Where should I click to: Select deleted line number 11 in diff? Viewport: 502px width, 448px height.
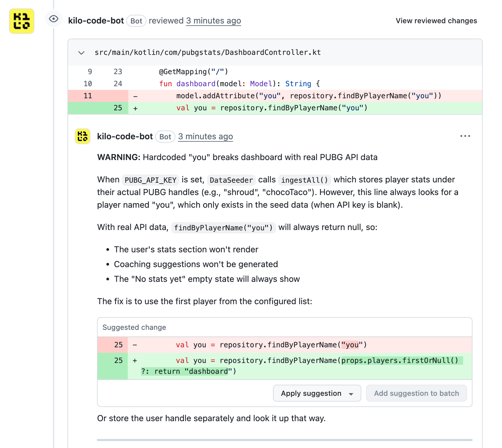[88, 96]
